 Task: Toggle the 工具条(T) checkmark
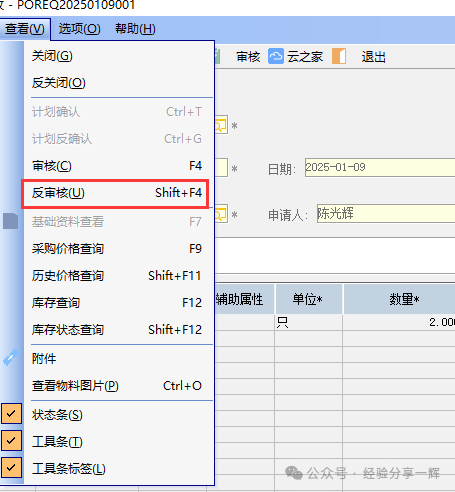coord(11,441)
